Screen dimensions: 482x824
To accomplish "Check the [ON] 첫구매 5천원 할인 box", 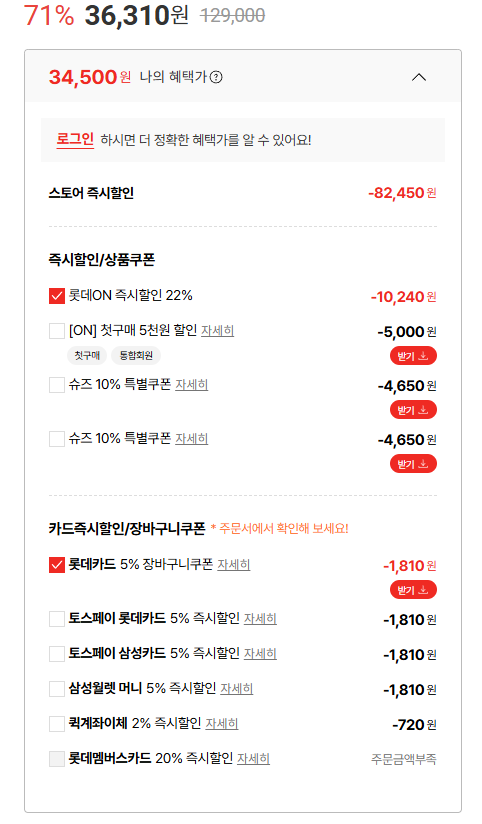I will pyautogui.click(x=57, y=331).
